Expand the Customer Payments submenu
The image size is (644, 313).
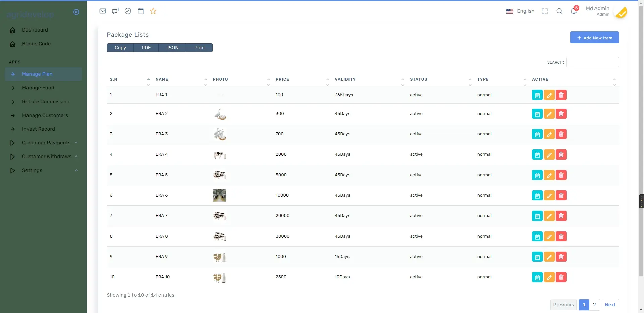[x=46, y=143]
